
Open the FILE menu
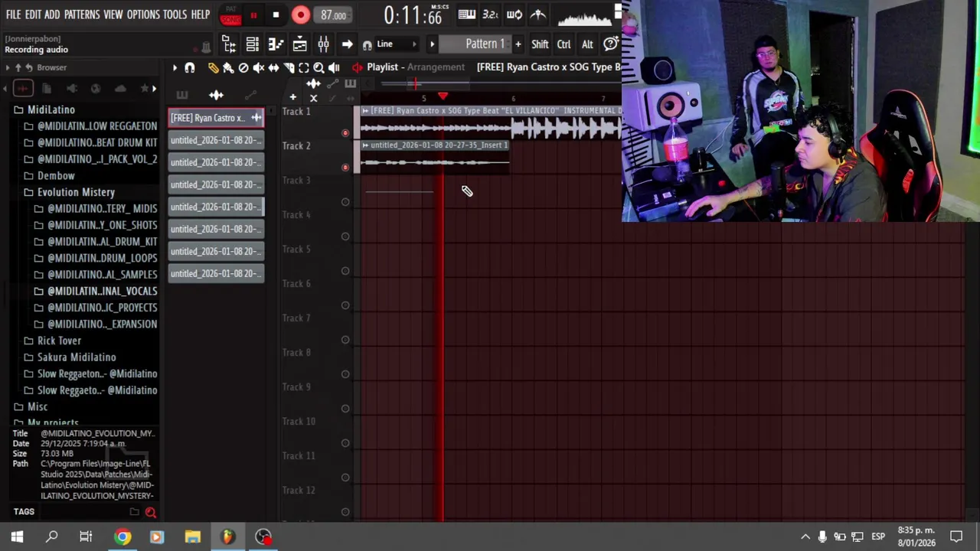pos(13,15)
